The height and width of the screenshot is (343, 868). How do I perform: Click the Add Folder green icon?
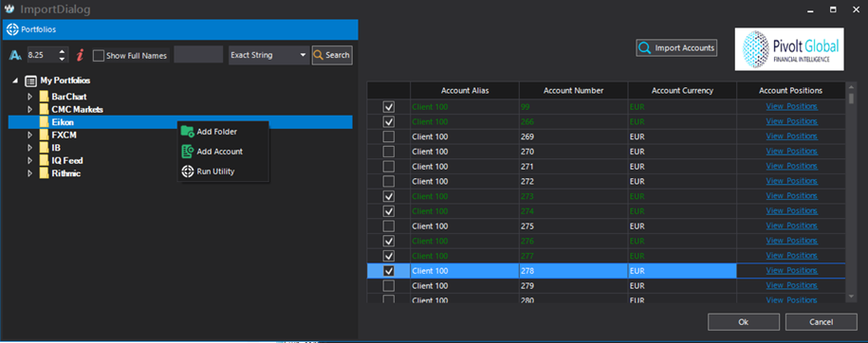[188, 132]
